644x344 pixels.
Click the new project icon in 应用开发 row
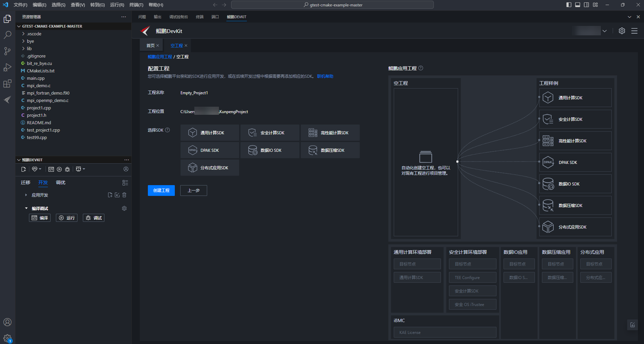(x=110, y=195)
